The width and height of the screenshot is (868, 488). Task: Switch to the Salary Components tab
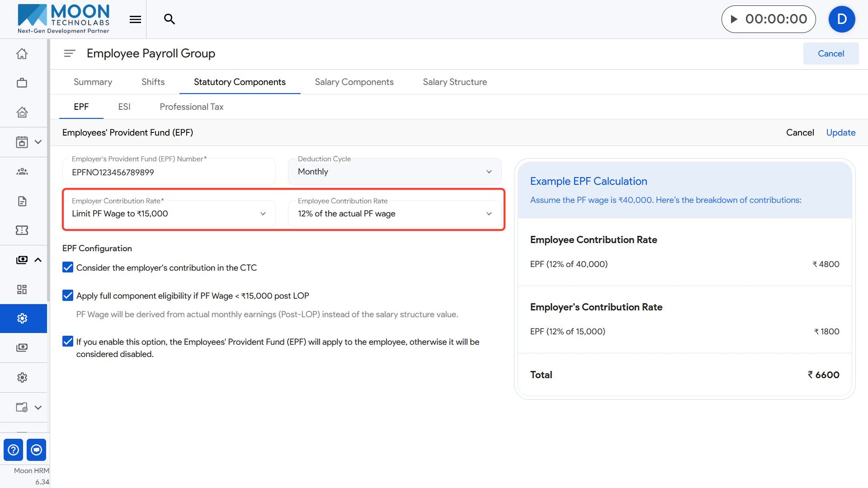pyautogui.click(x=354, y=82)
